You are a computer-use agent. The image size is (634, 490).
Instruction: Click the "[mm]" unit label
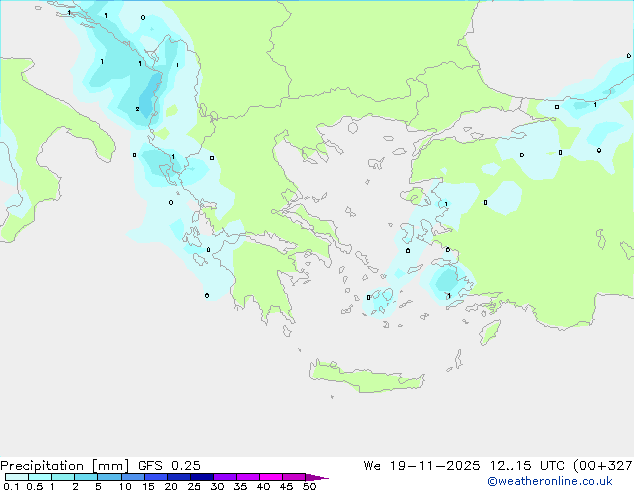(110, 466)
